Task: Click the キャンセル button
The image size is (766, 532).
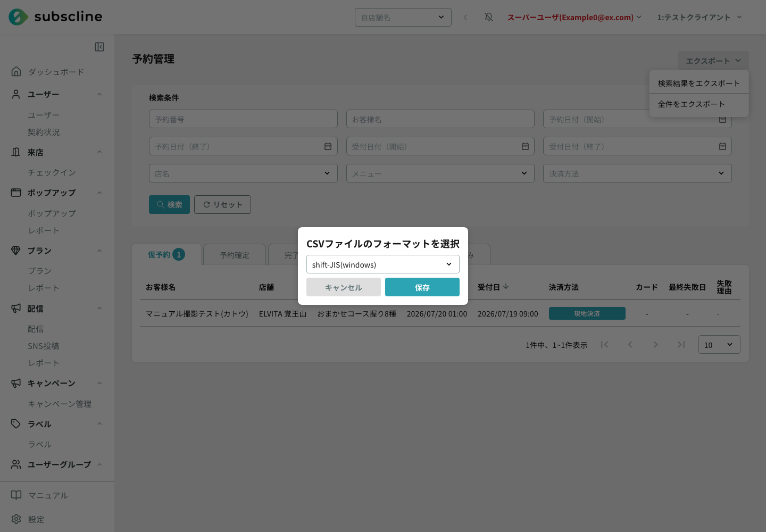Action: click(x=344, y=287)
